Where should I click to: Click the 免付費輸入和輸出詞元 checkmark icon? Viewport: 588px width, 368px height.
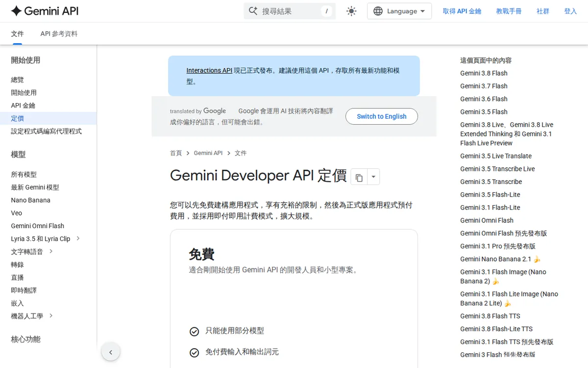click(194, 353)
